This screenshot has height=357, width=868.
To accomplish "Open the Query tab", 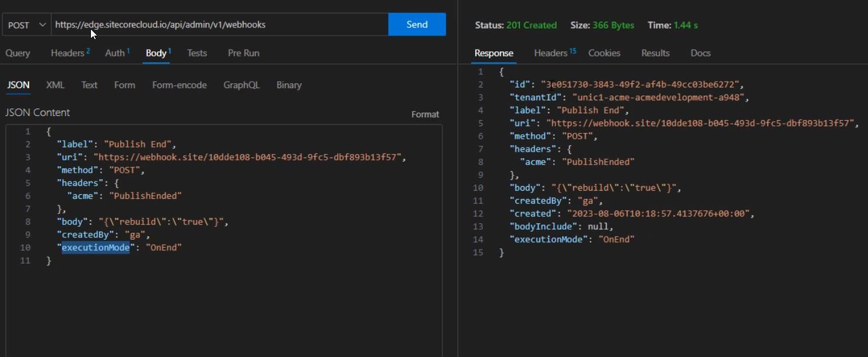I will (17, 53).
